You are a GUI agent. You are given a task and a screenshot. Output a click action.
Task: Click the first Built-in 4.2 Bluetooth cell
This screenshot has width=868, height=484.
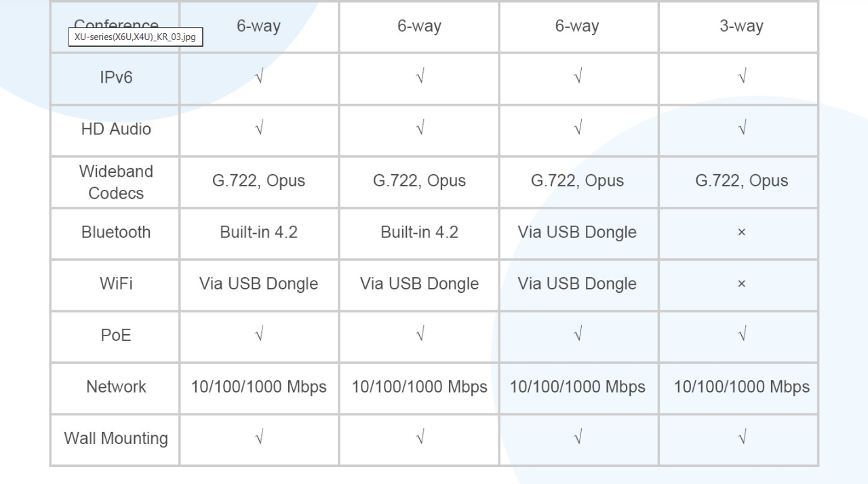point(258,232)
